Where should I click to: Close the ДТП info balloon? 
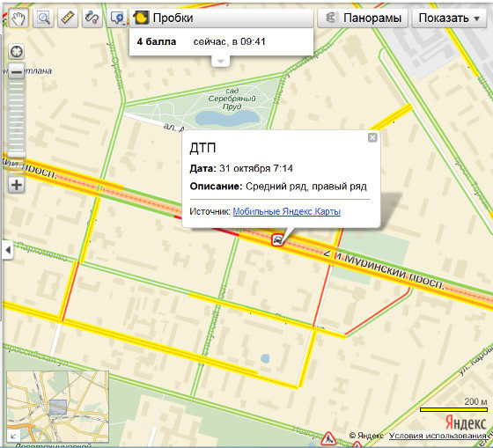coord(372,137)
